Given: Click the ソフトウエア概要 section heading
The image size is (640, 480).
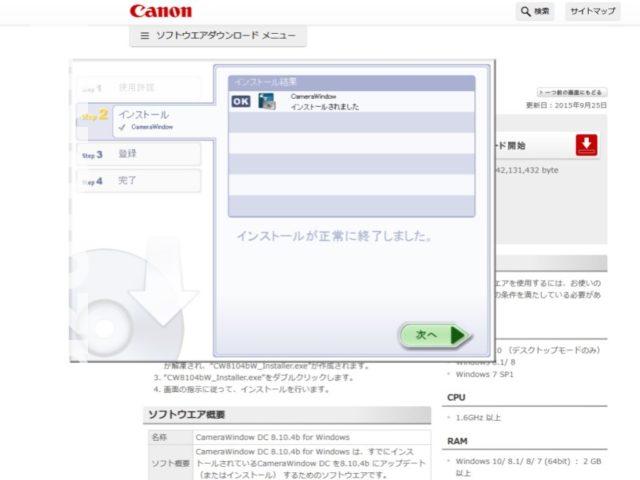Looking at the screenshot, I should (x=187, y=414).
